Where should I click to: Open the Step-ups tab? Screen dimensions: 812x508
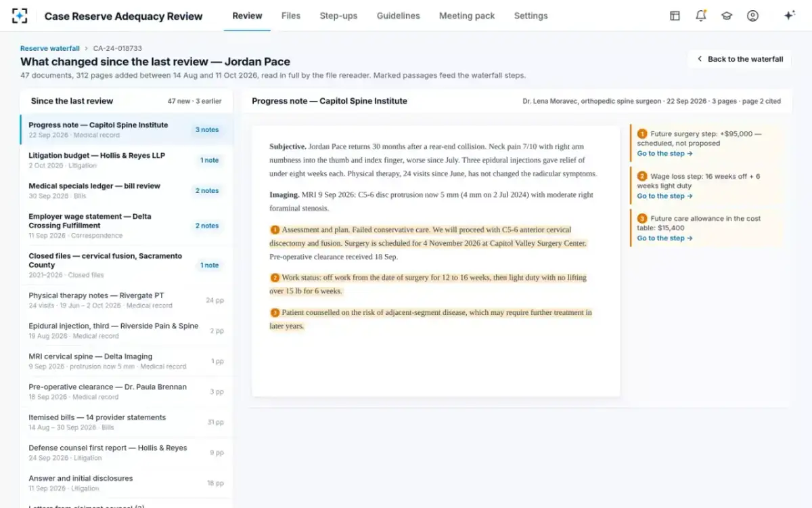tap(338, 16)
